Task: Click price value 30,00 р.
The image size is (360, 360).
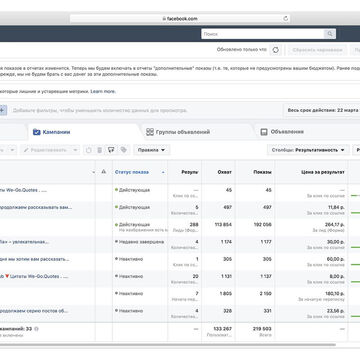Action: click(x=336, y=242)
